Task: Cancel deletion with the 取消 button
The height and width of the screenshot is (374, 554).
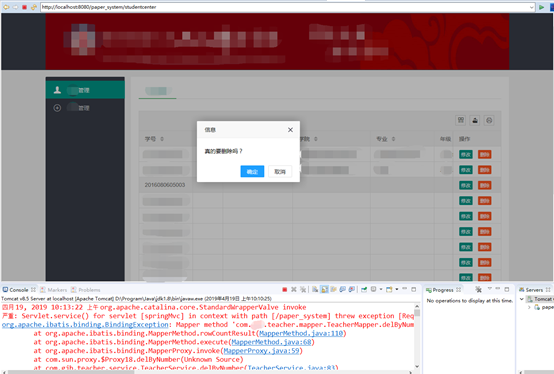Action: click(x=280, y=171)
